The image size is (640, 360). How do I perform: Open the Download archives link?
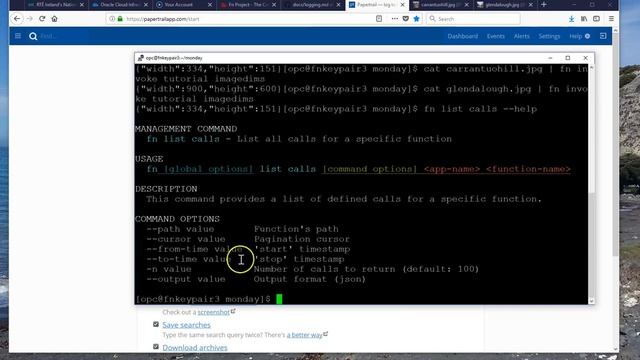(x=195, y=348)
